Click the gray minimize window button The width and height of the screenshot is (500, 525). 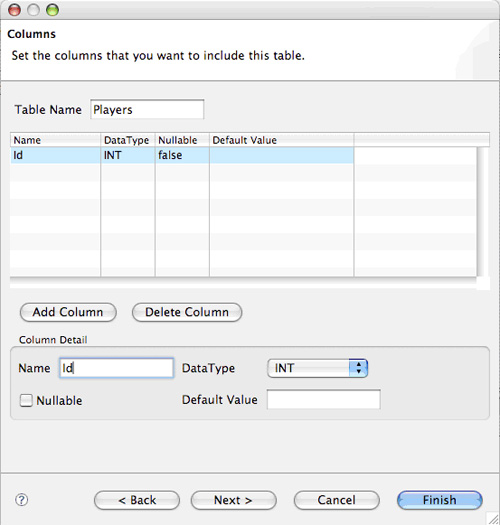[33, 10]
